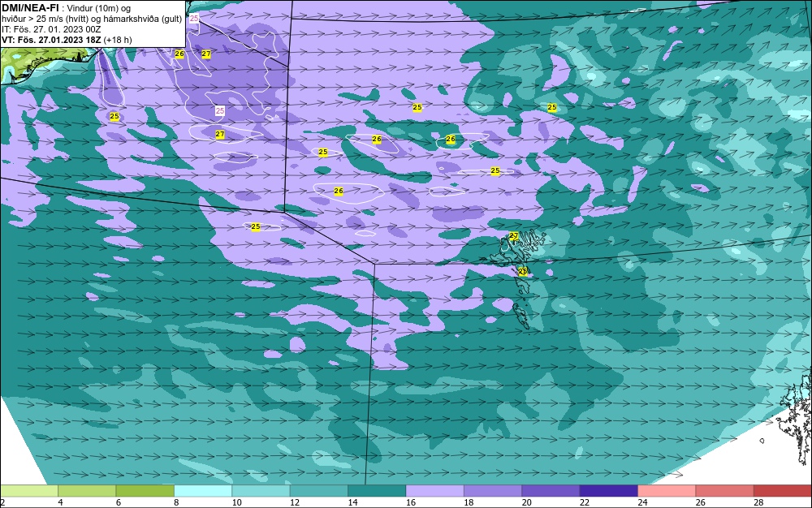Choose the pink 24–26 legend swatch
Viewport: 812px width, 508px height.
[667, 491]
